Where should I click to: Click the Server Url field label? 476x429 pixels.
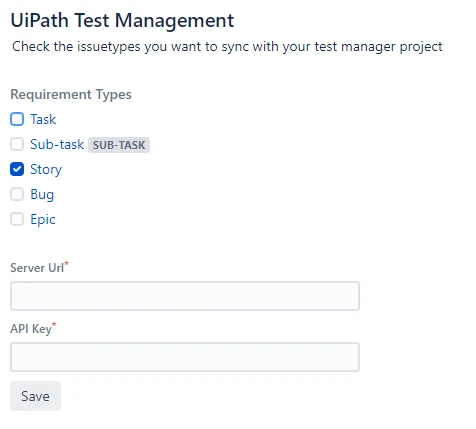tap(37, 268)
